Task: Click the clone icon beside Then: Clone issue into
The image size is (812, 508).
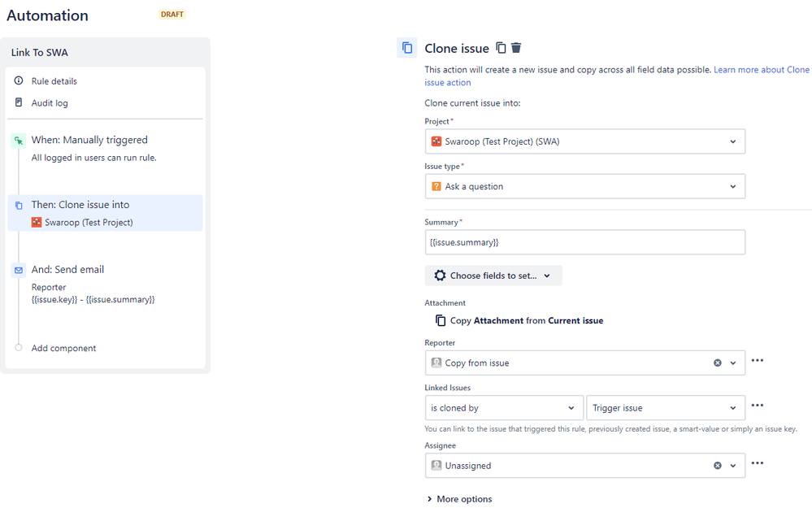Action: point(19,206)
